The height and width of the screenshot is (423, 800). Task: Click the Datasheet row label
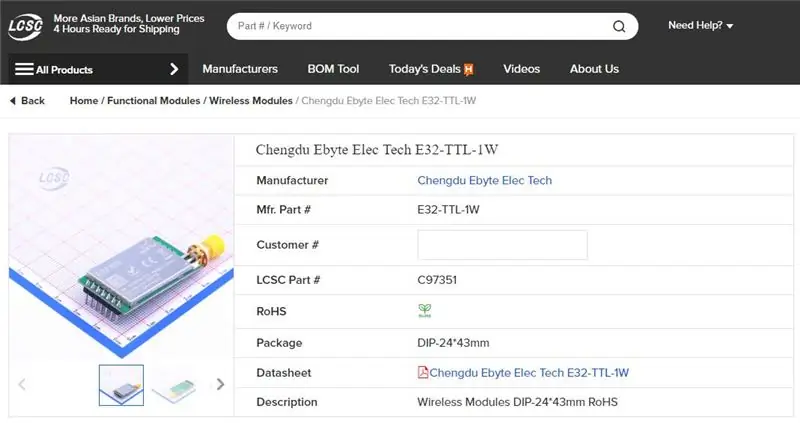tap(284, 373)
